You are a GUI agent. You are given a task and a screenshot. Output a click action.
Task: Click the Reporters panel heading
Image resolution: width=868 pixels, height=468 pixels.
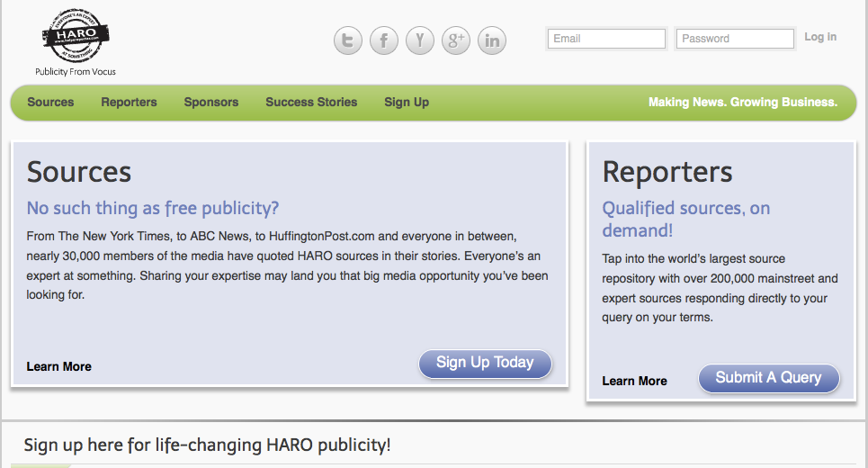tap(667, 172)
